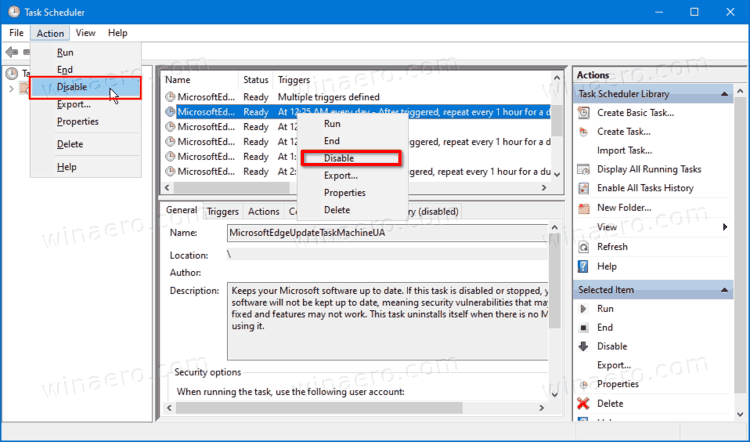Choose Run in the task context menu

(353, 124)
